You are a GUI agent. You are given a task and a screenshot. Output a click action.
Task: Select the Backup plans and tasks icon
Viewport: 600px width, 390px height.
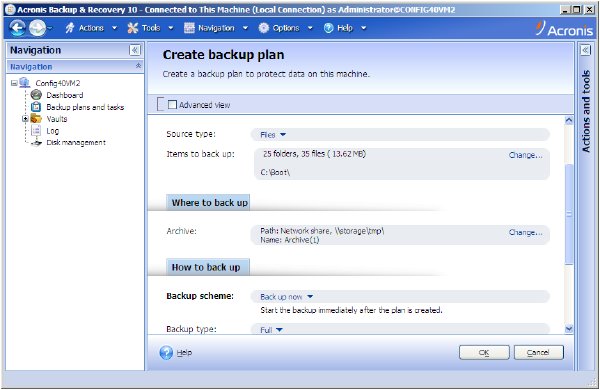point(36,107)
